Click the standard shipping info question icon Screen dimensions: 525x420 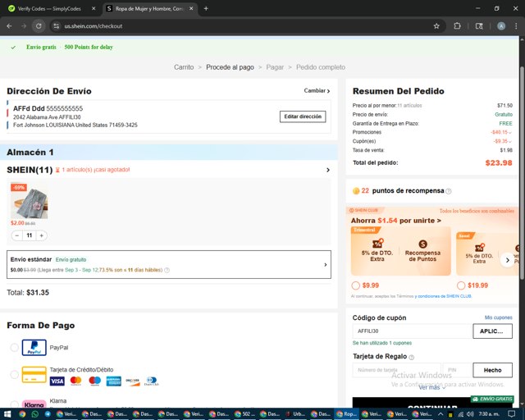167,270
